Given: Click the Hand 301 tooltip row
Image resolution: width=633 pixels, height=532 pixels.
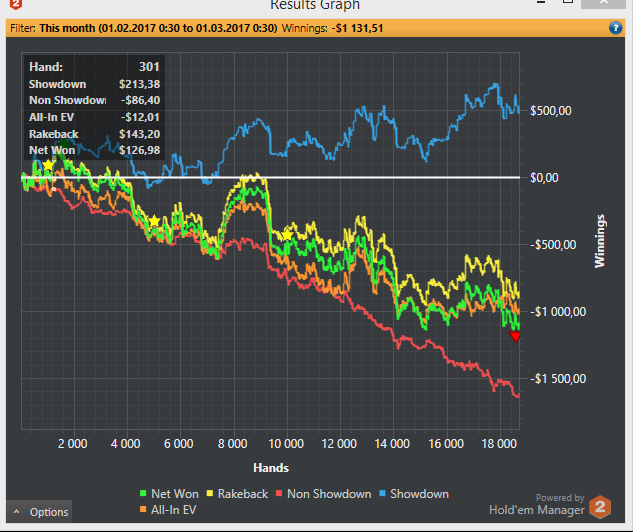Looking at the screenshot, I should tap(94, 67).
